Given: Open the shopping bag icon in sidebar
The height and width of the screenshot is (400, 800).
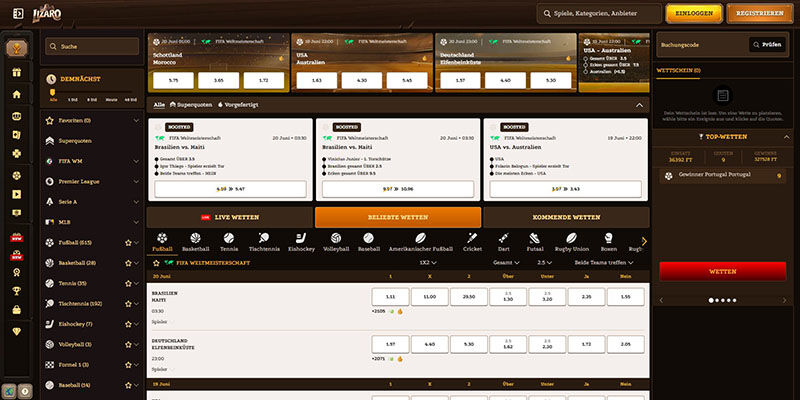Looking at the screenshot, I should pyautogui.click(x=17, y=310).
